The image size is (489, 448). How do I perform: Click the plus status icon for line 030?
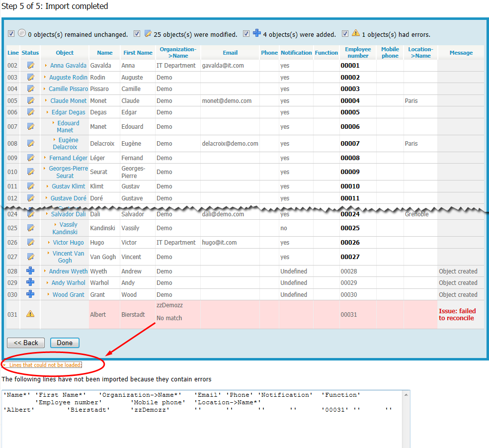[x=30, y=294]
